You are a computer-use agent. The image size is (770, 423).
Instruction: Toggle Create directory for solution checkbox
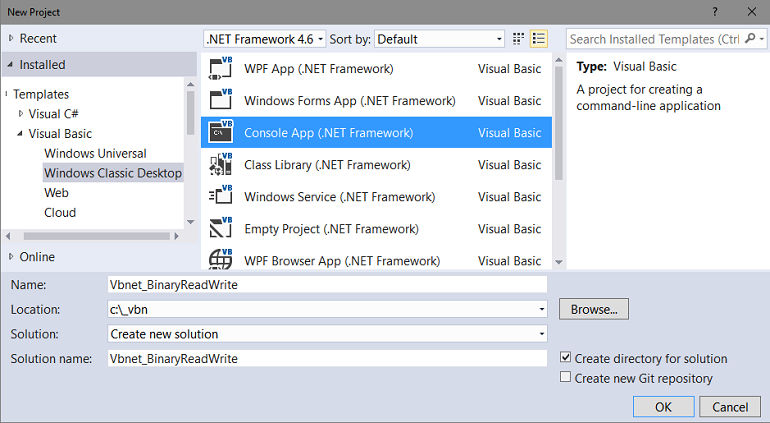pos(565,357)
